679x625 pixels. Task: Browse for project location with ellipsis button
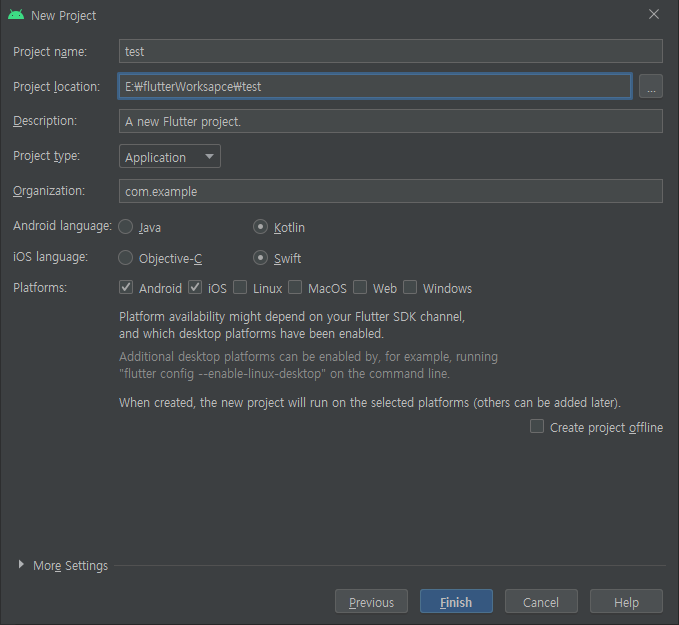(x=651, y=86)
